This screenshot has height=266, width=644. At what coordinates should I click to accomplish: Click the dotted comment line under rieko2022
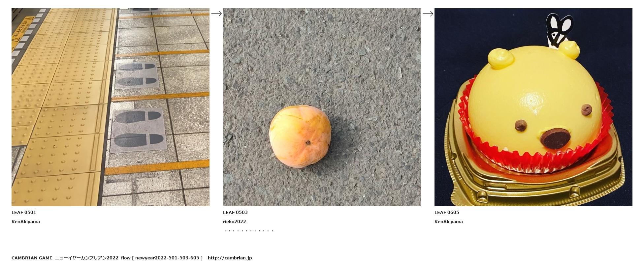coord(249,231)
